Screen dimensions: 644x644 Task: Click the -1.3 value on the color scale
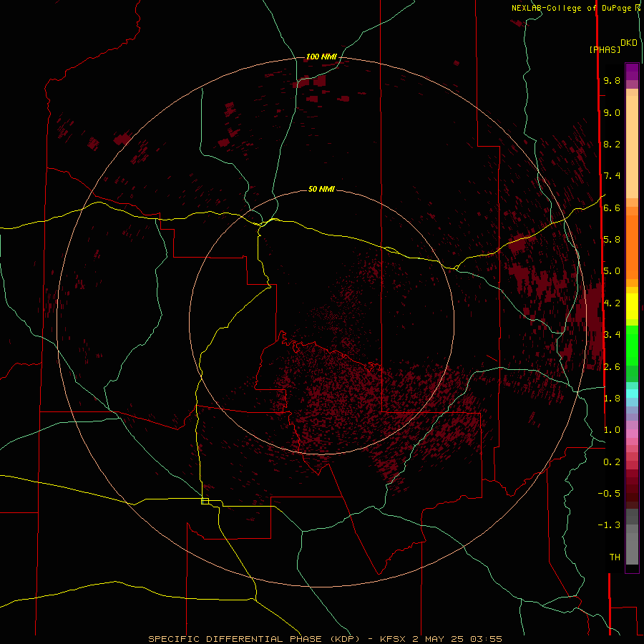[609, 525]
